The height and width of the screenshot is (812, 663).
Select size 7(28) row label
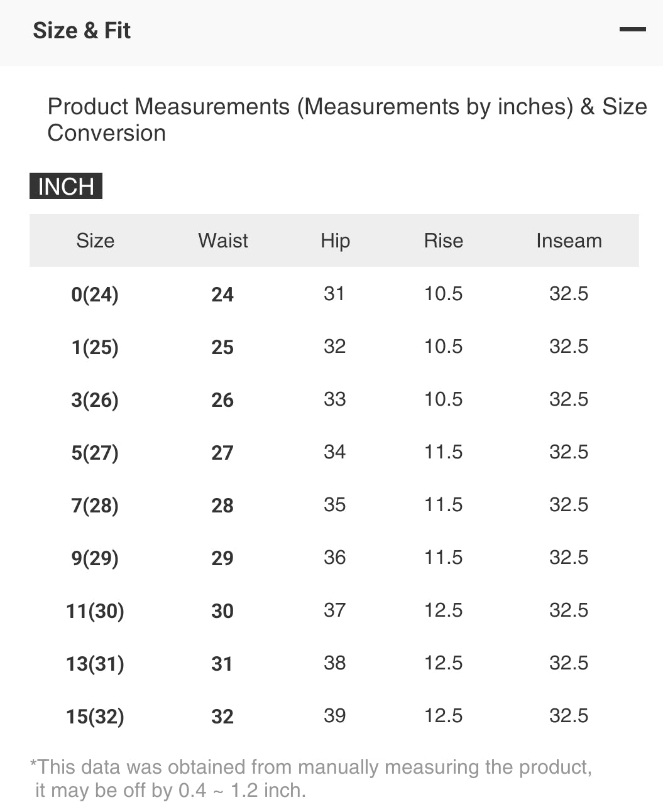(x=96, y=505)
